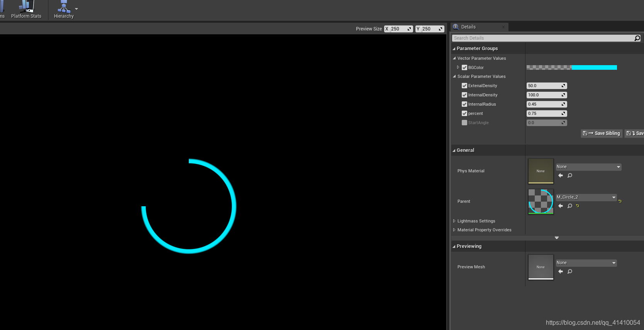The height and width of the screenshot is (330, 644).
Task: Click spinner arrow in InternalDensity field
Action: [563, 95]
